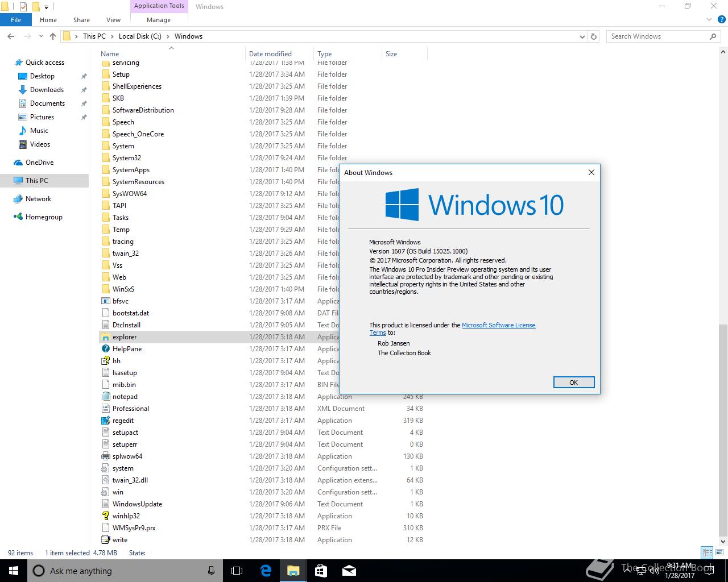Open Music folder in navigation pane
The image size is (728, 582).
click(39, 131)
